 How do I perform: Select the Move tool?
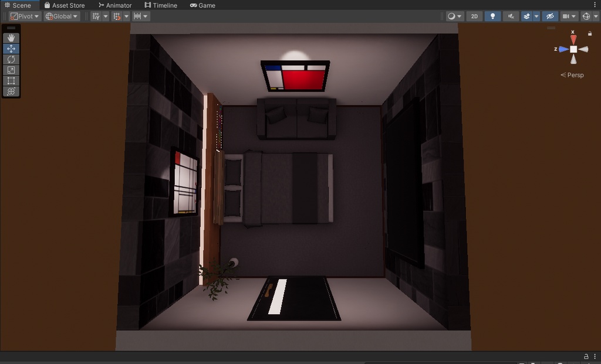11,48
